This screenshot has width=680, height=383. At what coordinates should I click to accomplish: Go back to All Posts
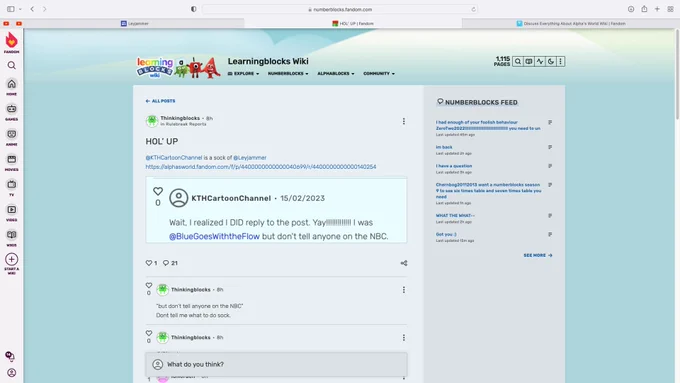click(x=160, y=101)
